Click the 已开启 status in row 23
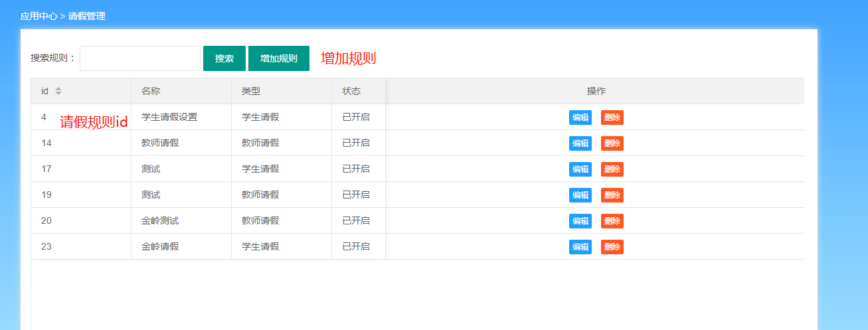Viewport: 868px width, 330px height. [x=359, y=246]
